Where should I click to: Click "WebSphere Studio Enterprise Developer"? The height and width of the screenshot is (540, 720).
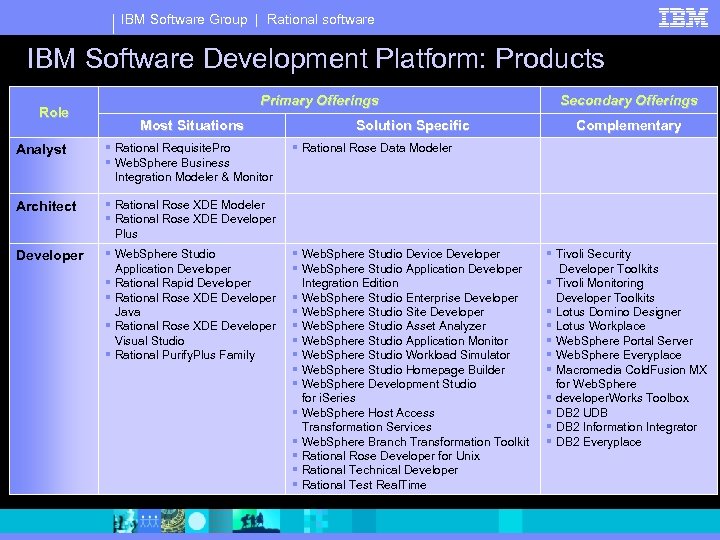[410, 298]
